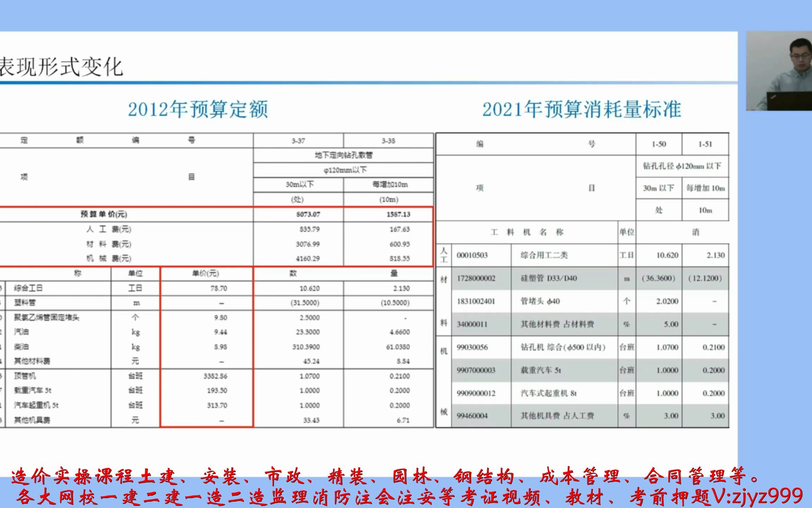Select unit price 313.70
Viewport: 812px width, 508px height.
(x=217, y=405)
